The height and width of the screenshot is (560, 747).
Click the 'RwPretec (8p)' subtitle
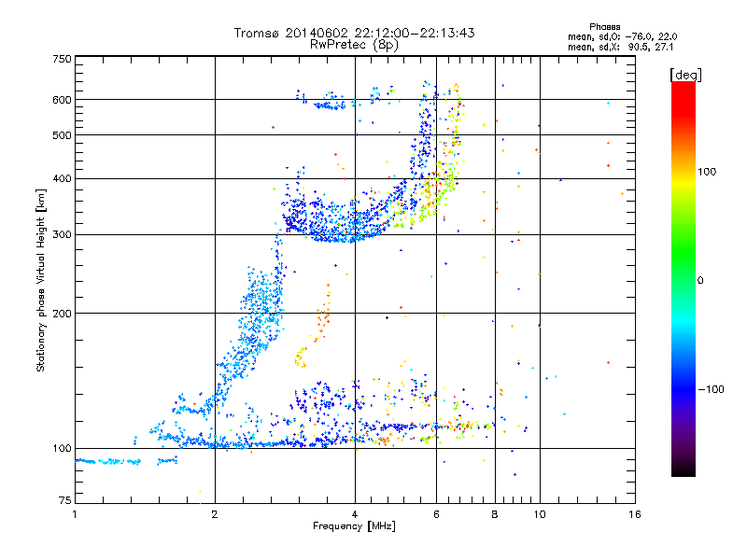pyautogui.click(x=354, y=45)
